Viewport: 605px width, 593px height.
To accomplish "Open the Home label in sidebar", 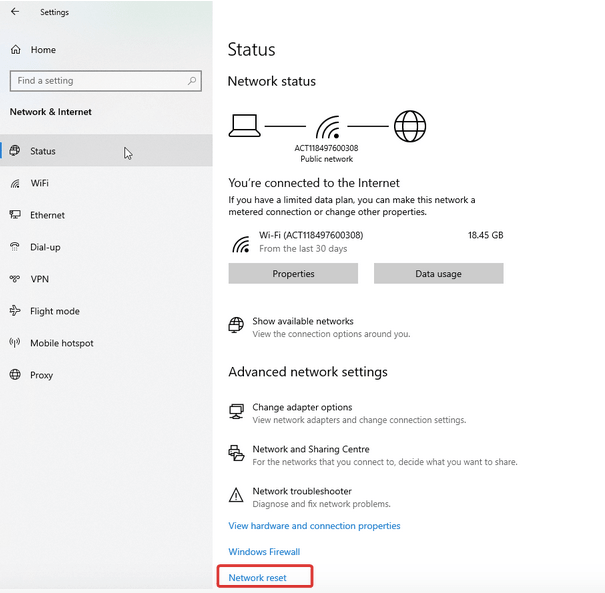I will [43, 50].
